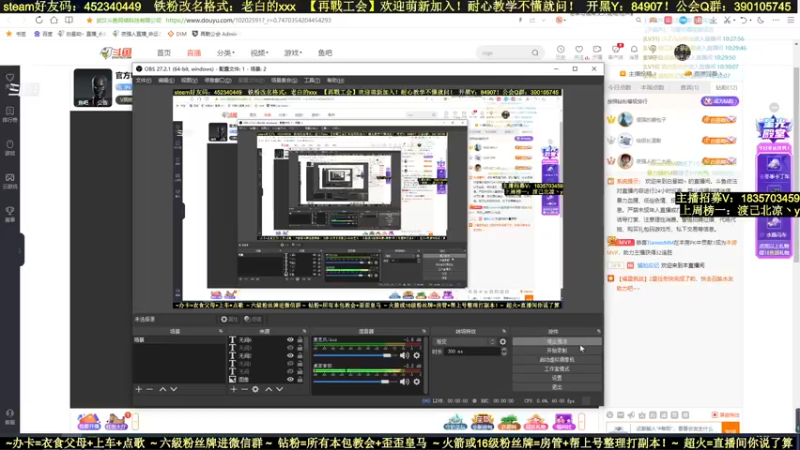Open 滤镜 filters button above Scenes panel

click(x=253, y=319)
